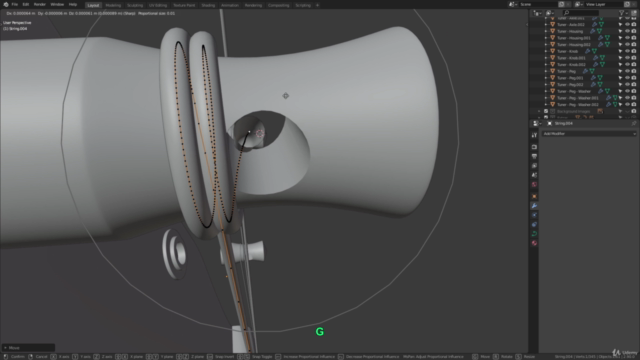Screen dimensions: 640x360
Task: Switch to the UV Editing workspace tab
Action: (x=158, y=5)
